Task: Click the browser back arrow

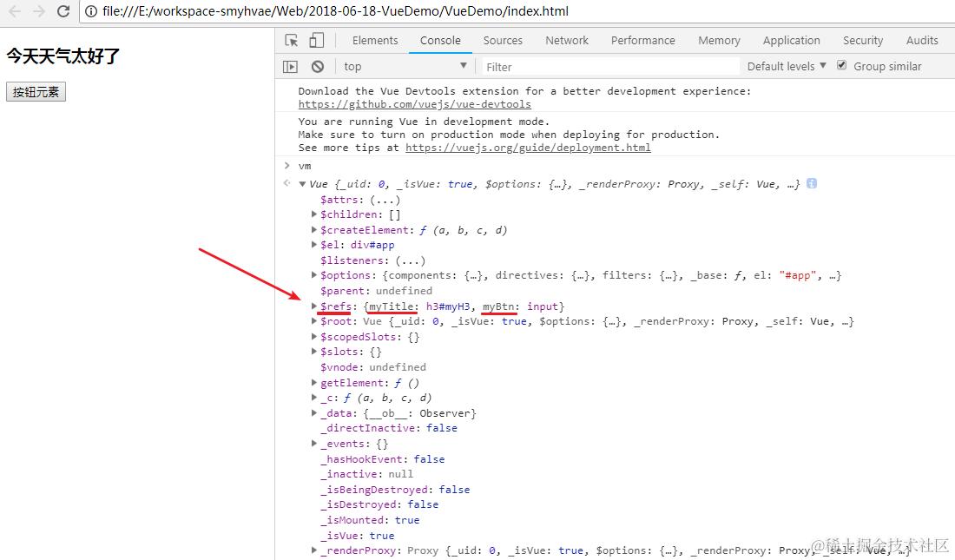Action: [15, 11]
